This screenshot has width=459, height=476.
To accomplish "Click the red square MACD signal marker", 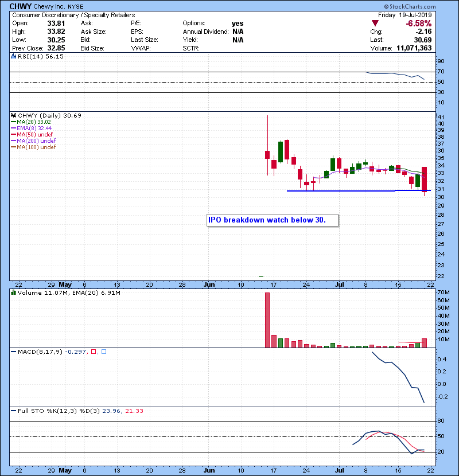I will click(94, 352).
